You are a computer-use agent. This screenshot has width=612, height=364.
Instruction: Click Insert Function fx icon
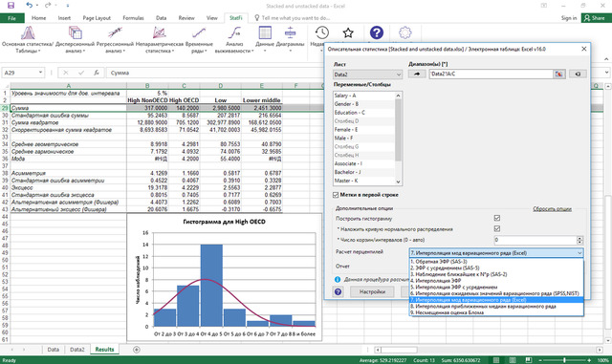click(96, 73)
